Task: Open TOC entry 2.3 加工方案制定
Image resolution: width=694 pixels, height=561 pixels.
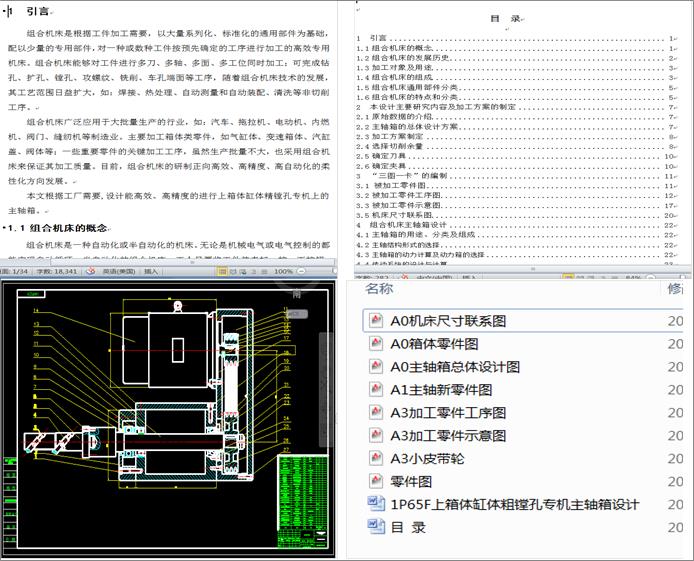Action: [x=517, y=137]
